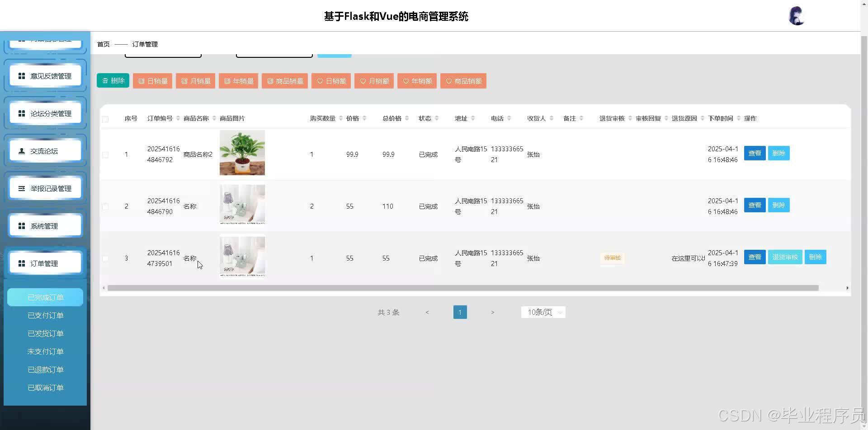
Task: Sort by the 订单编号 column arrows
Action: point(178,118)
